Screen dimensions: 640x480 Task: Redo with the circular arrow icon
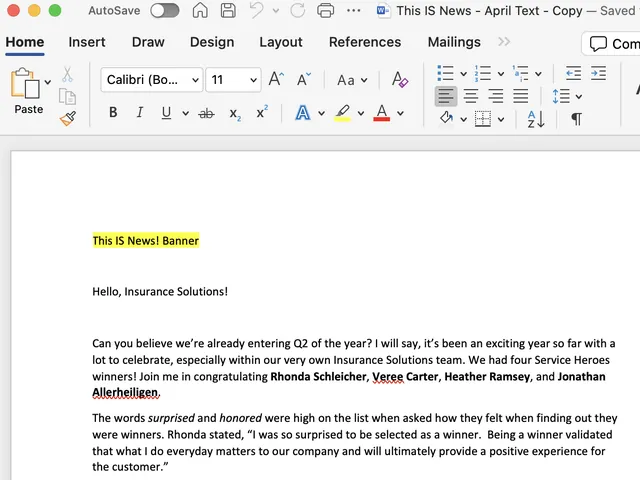click(298, 11)
